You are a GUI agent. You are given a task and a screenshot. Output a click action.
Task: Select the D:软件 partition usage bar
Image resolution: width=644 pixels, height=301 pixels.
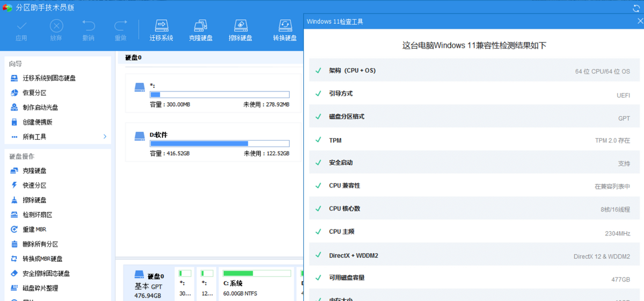(x=219, y=144)
